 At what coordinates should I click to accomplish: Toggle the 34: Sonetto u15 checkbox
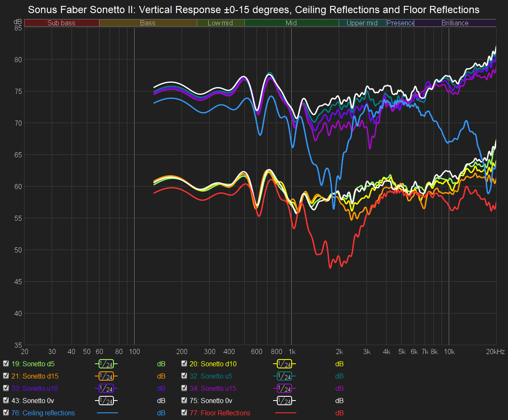184,388
